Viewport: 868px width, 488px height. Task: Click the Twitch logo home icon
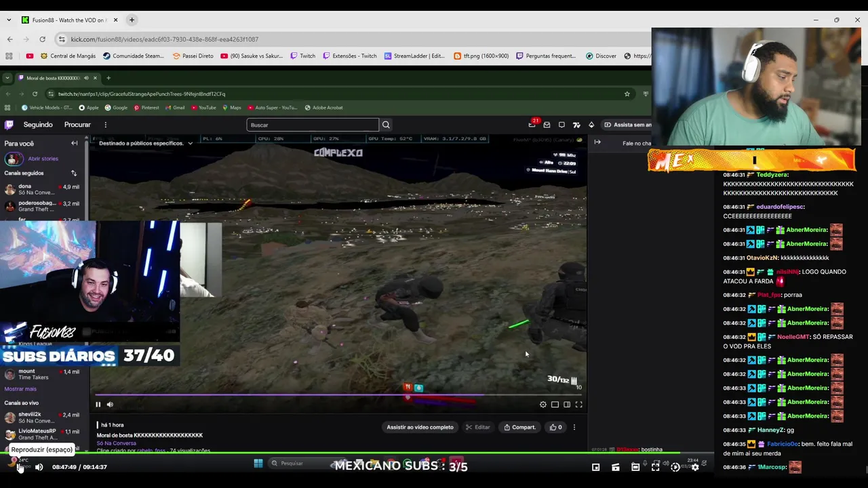point(9,125)
